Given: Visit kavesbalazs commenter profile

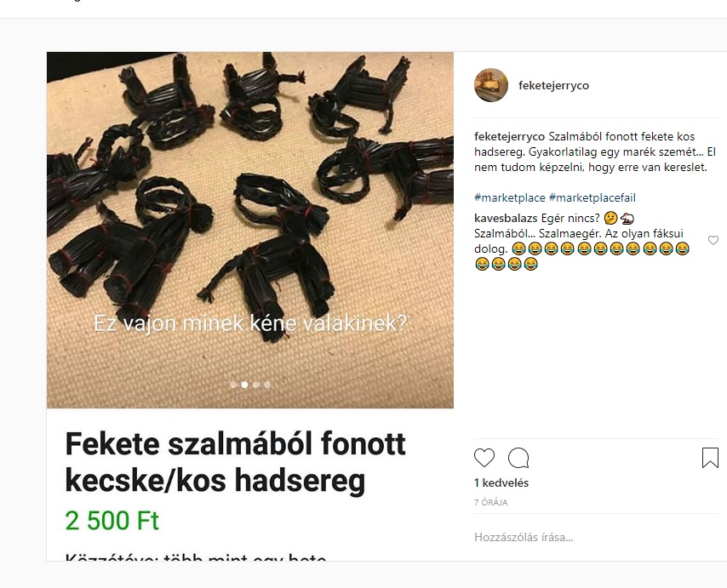Looking at the screenshot, I should 506,218.
